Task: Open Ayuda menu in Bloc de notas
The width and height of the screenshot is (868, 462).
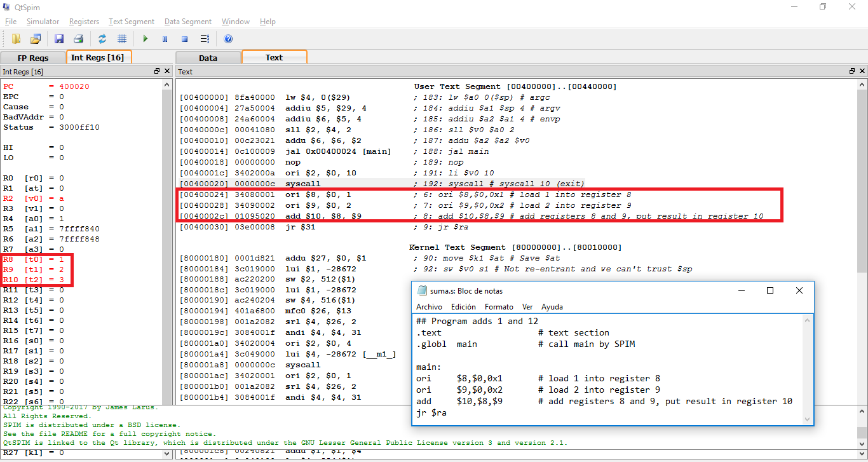Action: pyautogui.click(x=552, y=307)
